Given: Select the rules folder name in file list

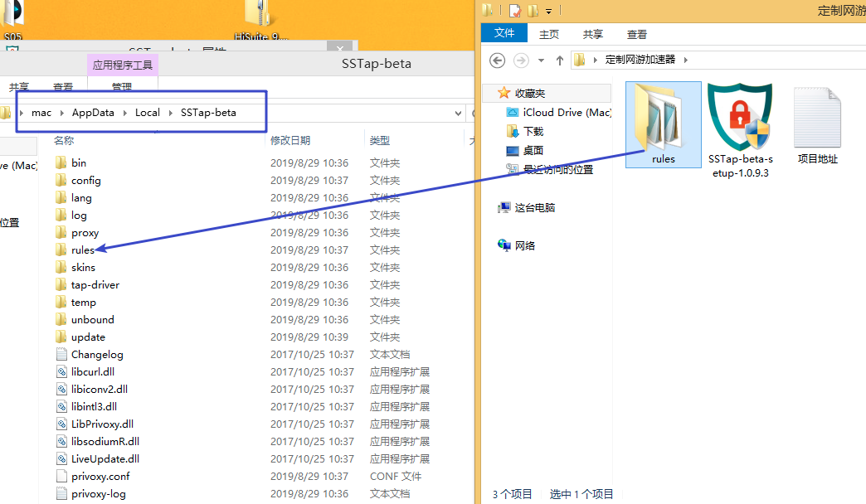Looking at the screenshot, I should tap(83, 250).
